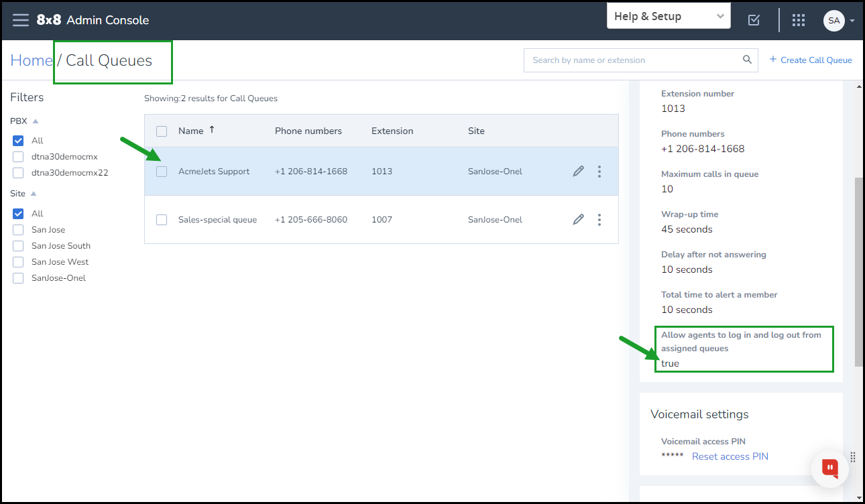Click the Phone numbers column header

click(x=308, y=131)
